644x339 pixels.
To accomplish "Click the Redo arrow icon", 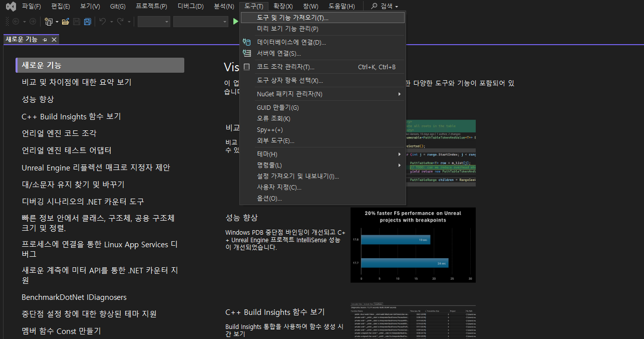I will (x=120, y=22).
